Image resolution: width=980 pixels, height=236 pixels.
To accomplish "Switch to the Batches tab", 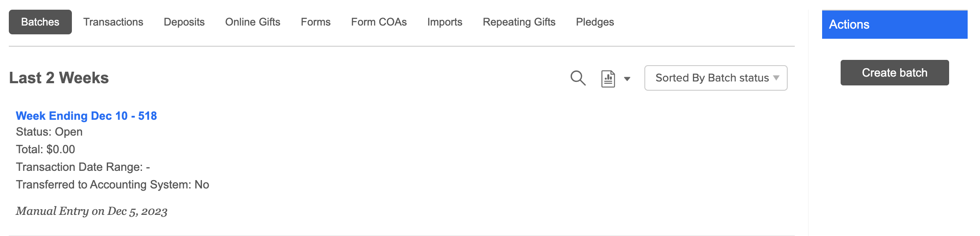I will point(40,22).
